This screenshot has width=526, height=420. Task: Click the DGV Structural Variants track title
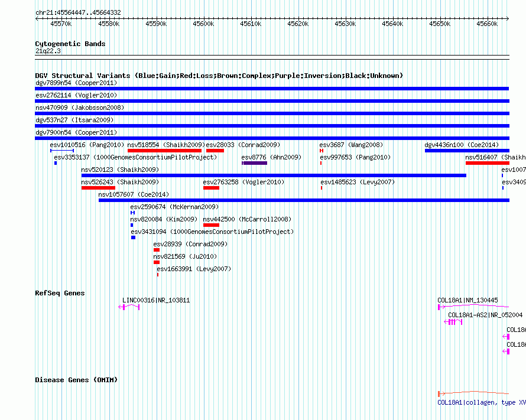tap(219, 76)
